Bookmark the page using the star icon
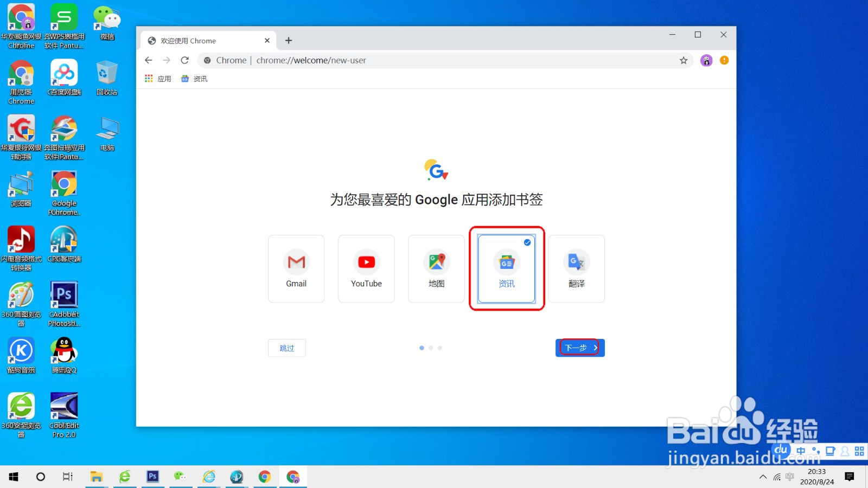 click(683, 60)
